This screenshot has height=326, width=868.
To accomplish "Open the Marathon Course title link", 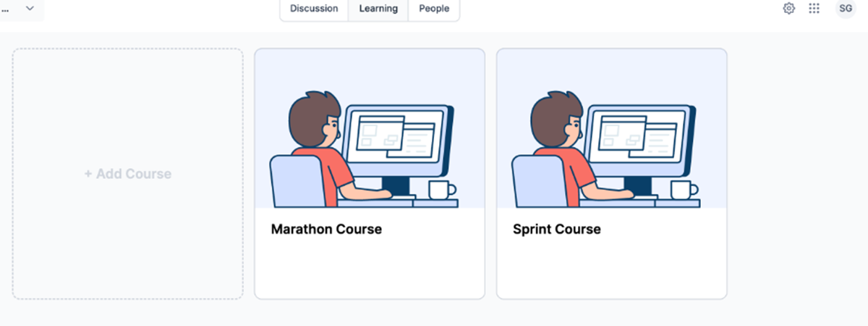I will coord(326,229).
